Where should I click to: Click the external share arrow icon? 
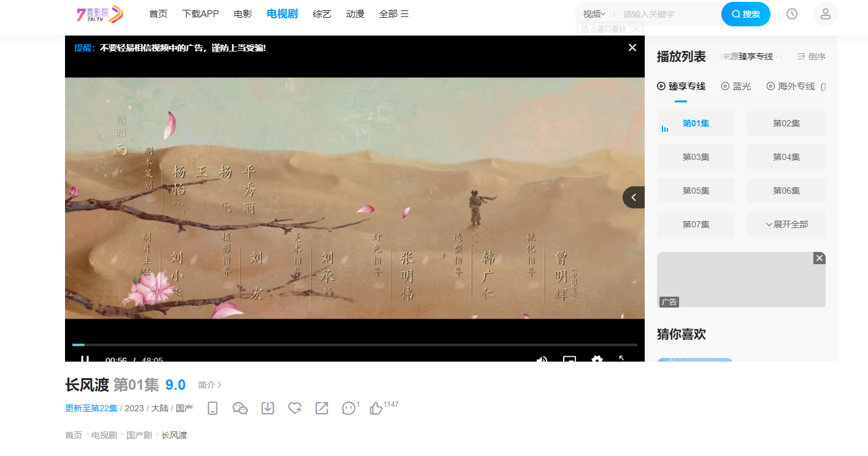coord(322,408)
